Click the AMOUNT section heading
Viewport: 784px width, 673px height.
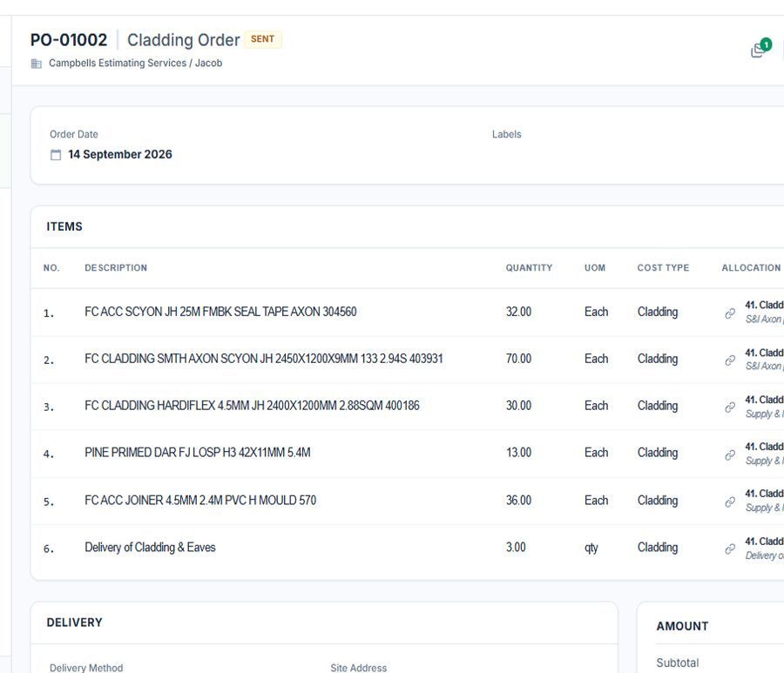(x=682, y=627)
